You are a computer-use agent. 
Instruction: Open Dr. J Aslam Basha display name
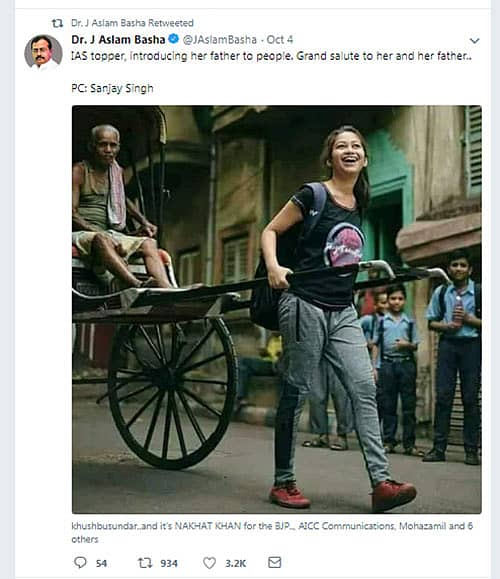click(x=118, y=40)
